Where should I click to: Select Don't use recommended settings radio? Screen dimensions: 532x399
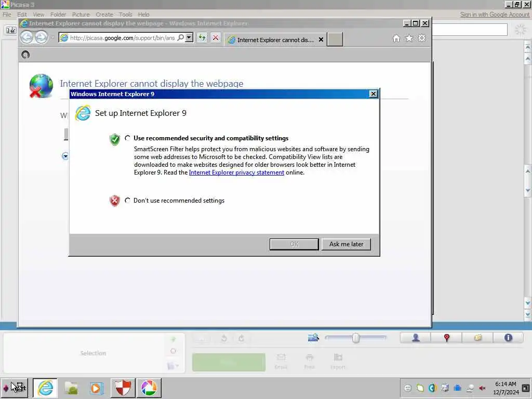click(128, 201)
